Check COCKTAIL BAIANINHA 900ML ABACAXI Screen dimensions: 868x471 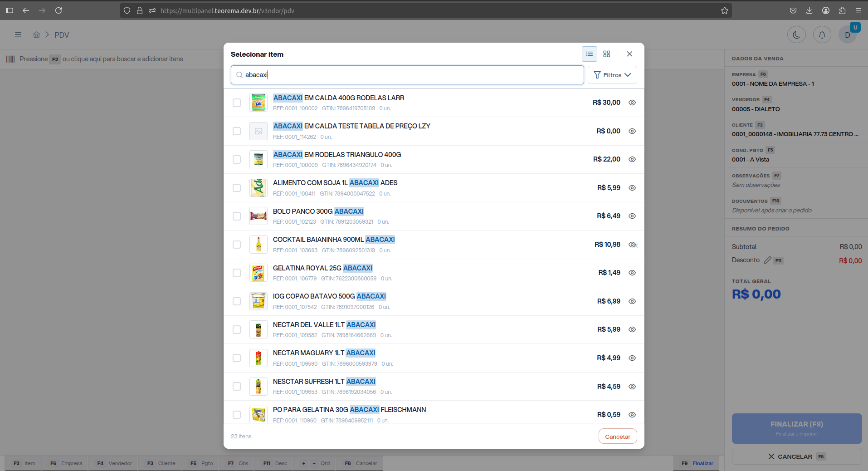pos(237,245)
